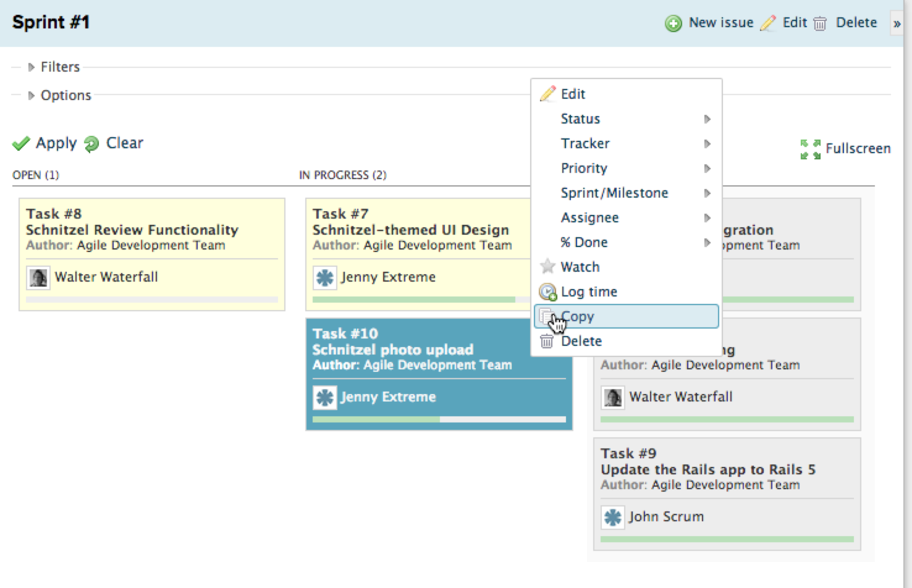Expand the Options section

coord(31,95)
